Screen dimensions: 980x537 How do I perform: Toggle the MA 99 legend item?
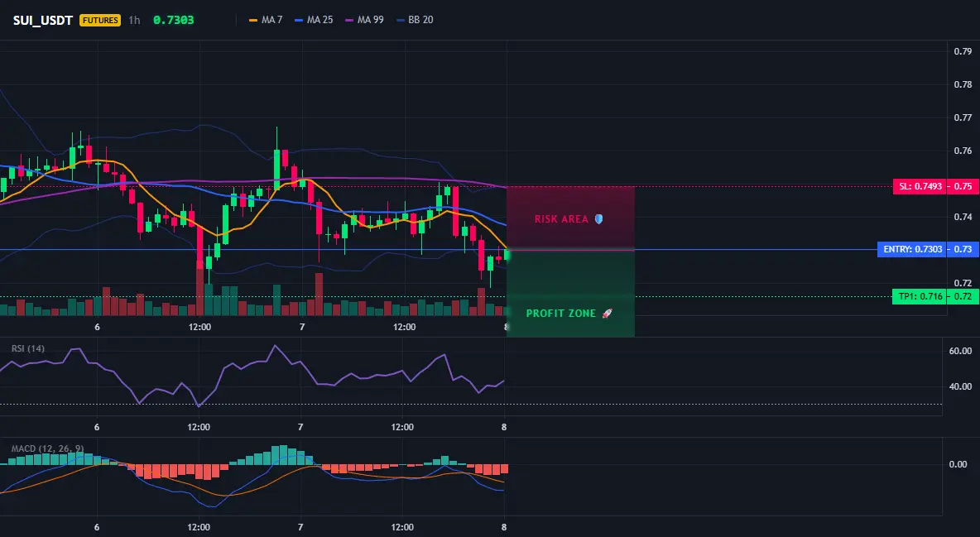[364, 20]
